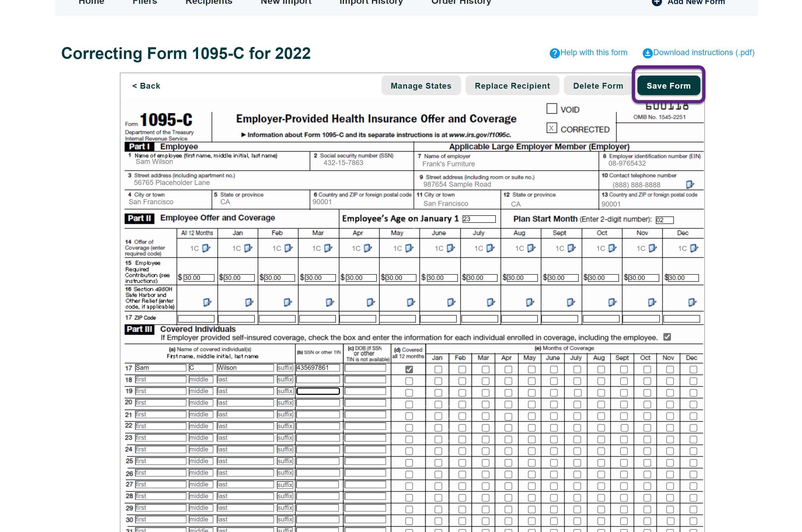This screenshot has width=802, height=532.
Task: Click the Download instructions icon
Action: point(648,53)
